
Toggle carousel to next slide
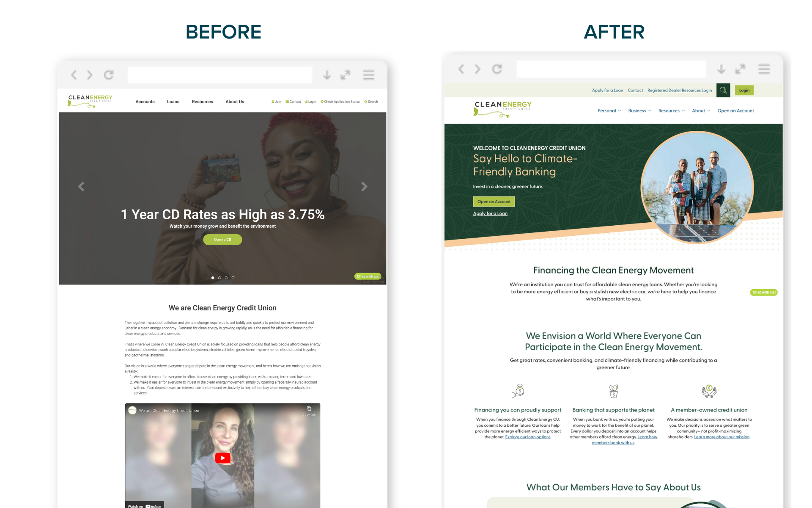click(364, 185)
